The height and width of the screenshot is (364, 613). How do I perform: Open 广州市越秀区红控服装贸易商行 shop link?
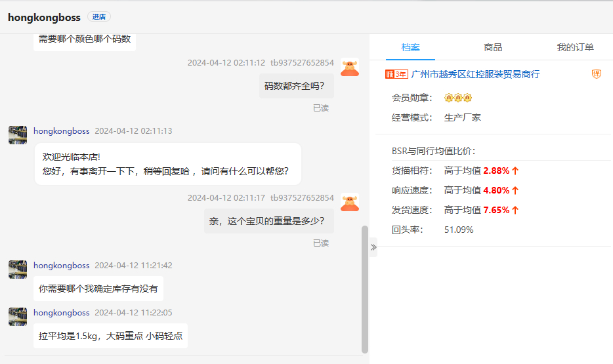pos(475,74)
